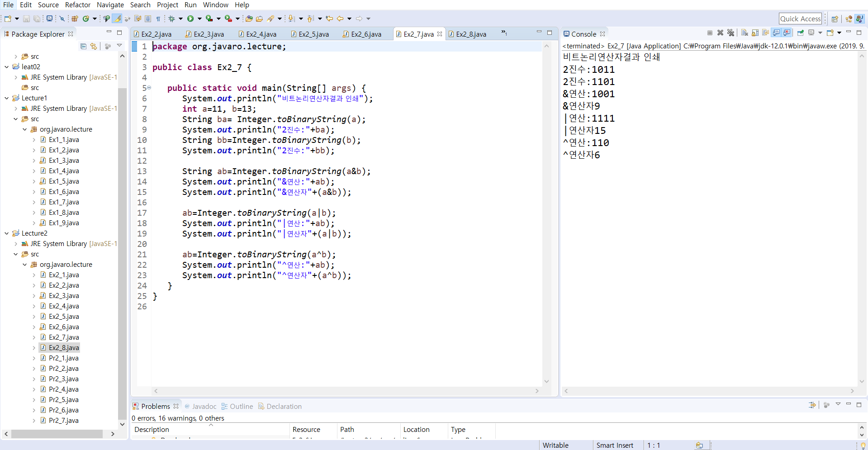Screen dimensions: 868x450
Task: Click the Save toolbar icon
Action: [26, 19]
